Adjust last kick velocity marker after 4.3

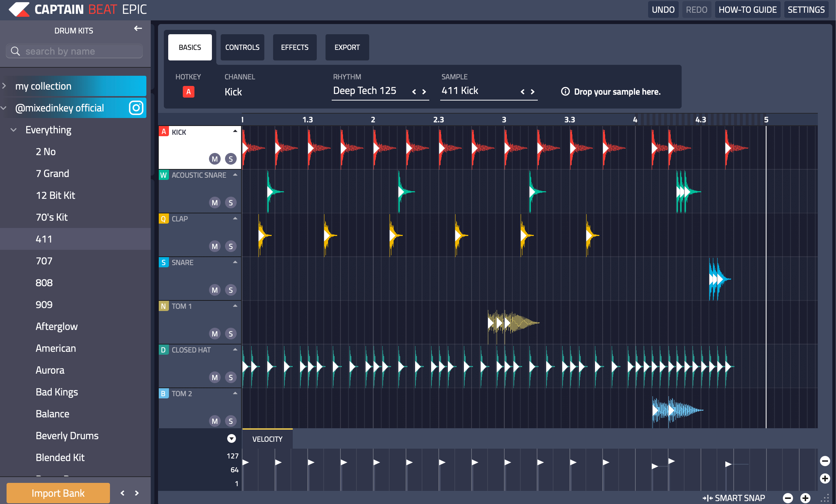728,464
